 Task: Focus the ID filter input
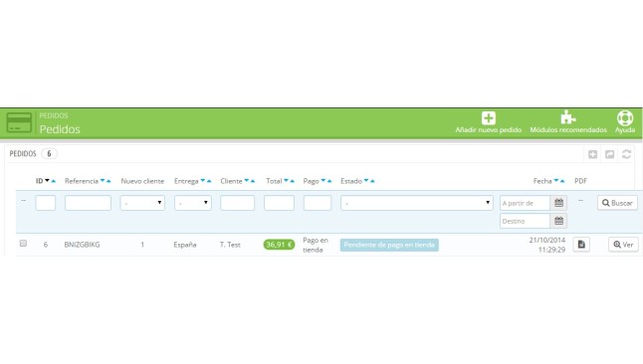point(46,203)
